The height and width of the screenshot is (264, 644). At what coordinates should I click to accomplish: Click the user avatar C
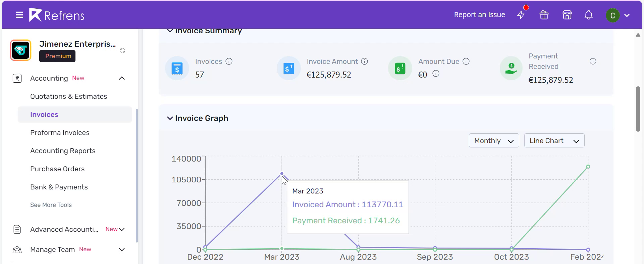click(612, 15)
